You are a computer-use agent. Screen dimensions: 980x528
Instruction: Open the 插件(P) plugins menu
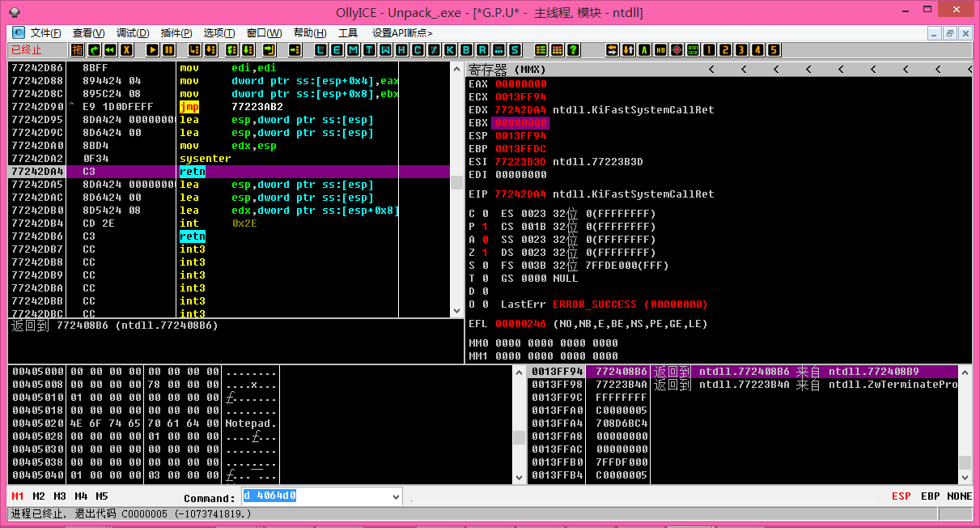click(x=176, y=33)
